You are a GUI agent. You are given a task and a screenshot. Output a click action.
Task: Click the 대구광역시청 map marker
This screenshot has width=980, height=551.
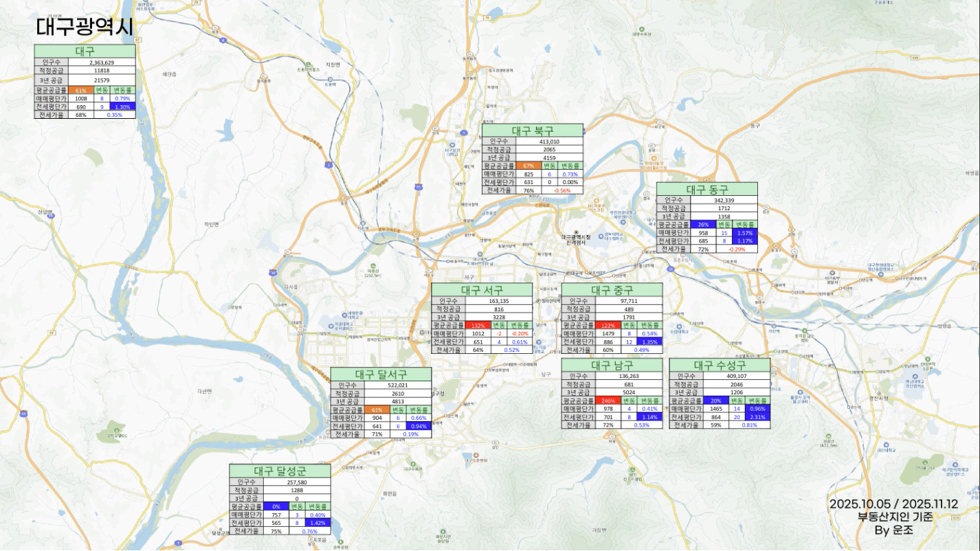(x=577, y=232)
